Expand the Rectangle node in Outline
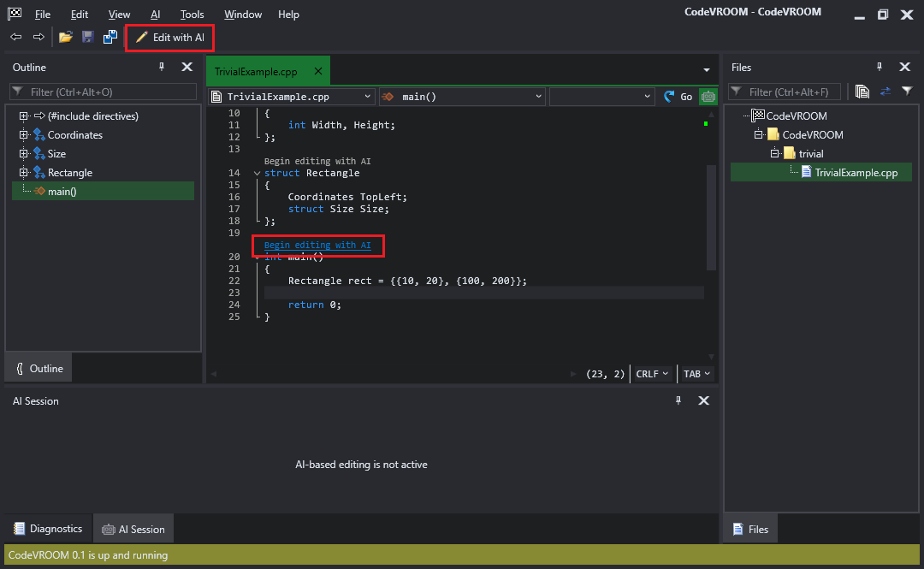 point(24,173)
